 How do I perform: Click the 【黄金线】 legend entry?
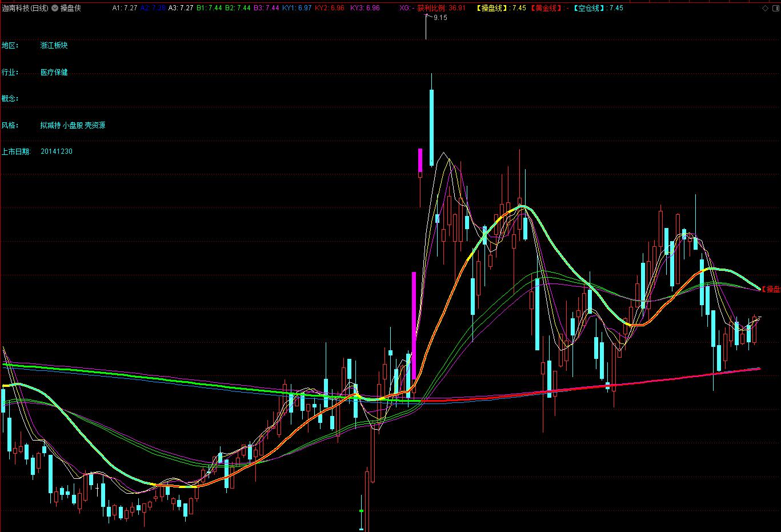pyautogui.click(x=549, y=8)
